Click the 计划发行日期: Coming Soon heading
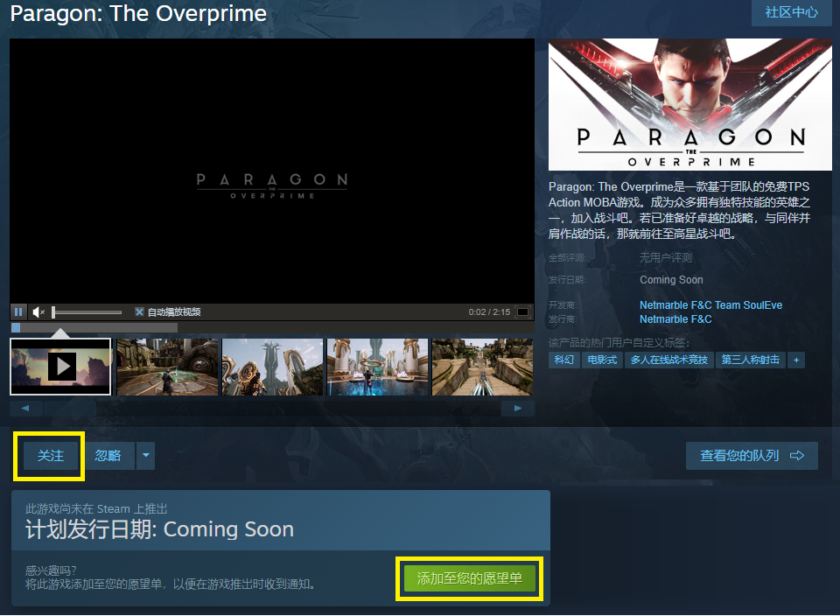Image resolution: width=840 pixels, height=616 pixels. click(x=159, y=529)
